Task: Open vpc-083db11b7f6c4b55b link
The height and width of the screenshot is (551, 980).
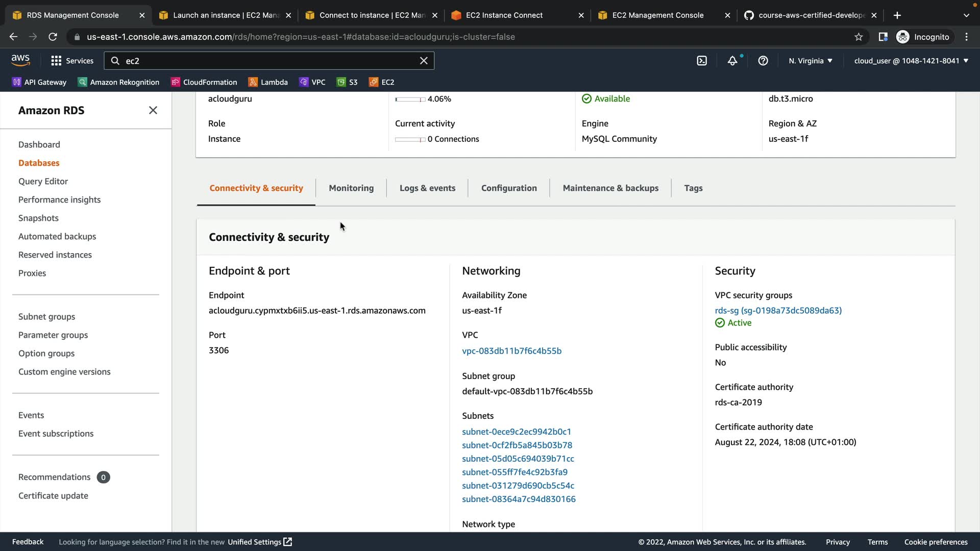Action: 511,350
